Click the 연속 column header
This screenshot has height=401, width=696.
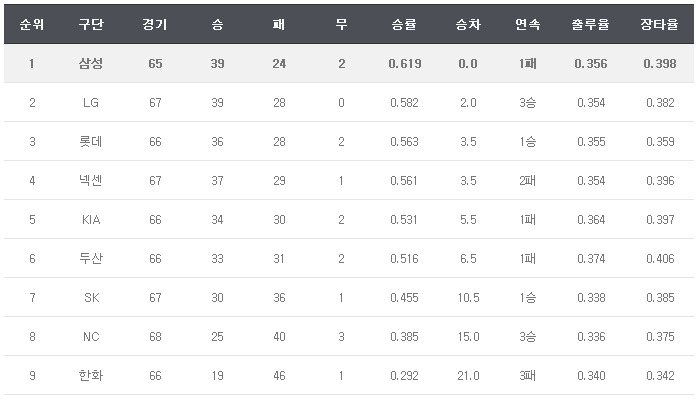coord(528,24)
